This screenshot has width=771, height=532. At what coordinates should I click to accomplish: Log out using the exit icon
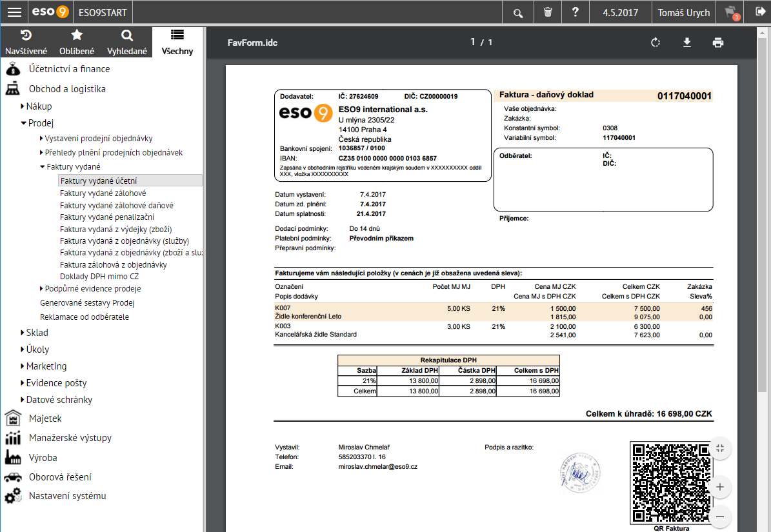pyautogui.click(x=760, y=12)
